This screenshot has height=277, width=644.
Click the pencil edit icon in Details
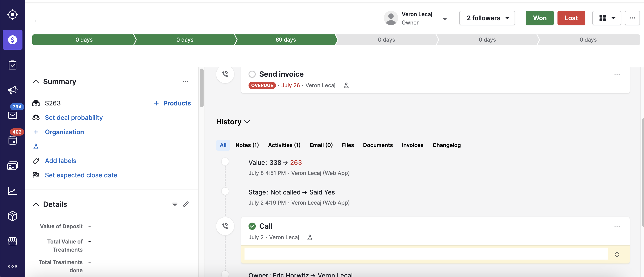[x=186, y=204]
